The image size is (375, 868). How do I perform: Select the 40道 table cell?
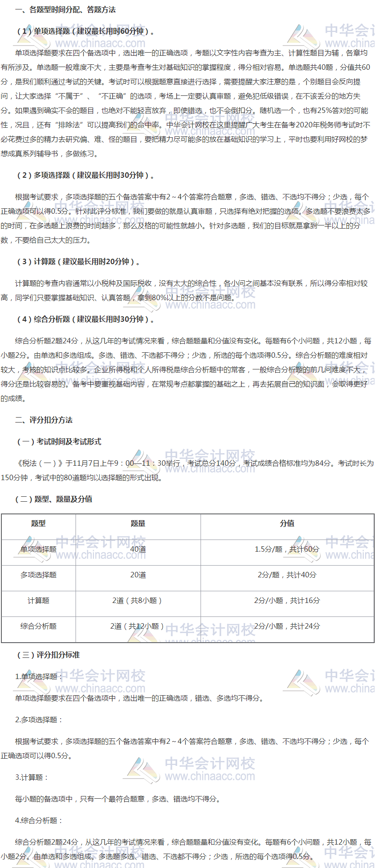point(138,549)
